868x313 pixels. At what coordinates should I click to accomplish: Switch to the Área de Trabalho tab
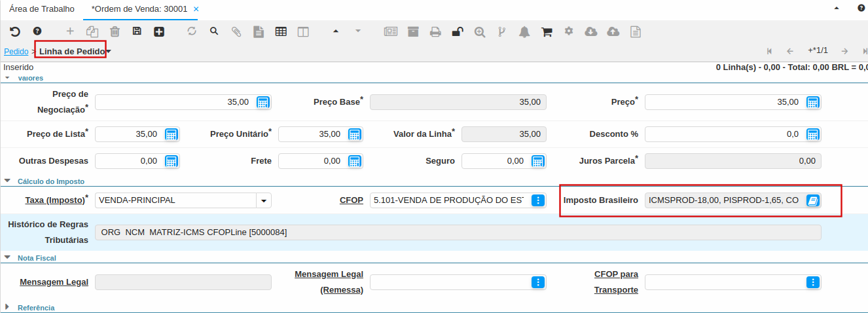[42, 9]
